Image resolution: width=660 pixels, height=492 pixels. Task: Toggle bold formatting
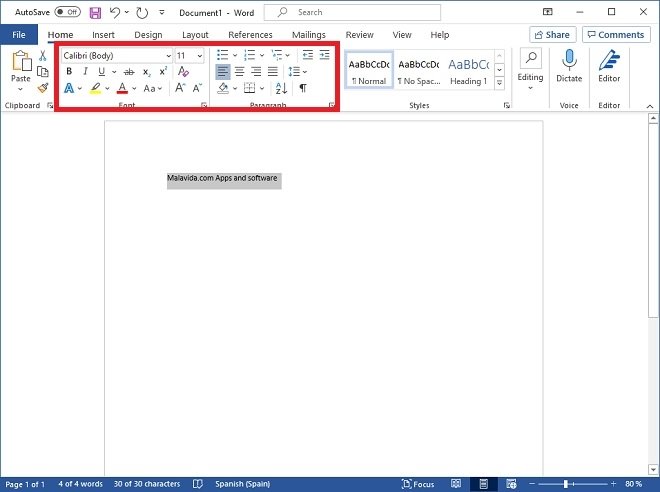tap(69, 72)
